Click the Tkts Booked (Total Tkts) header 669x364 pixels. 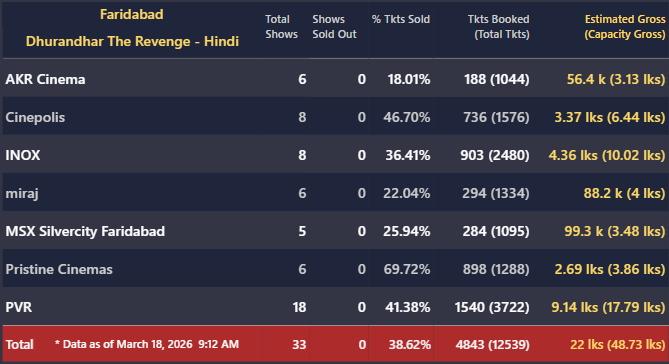point(498,26)
